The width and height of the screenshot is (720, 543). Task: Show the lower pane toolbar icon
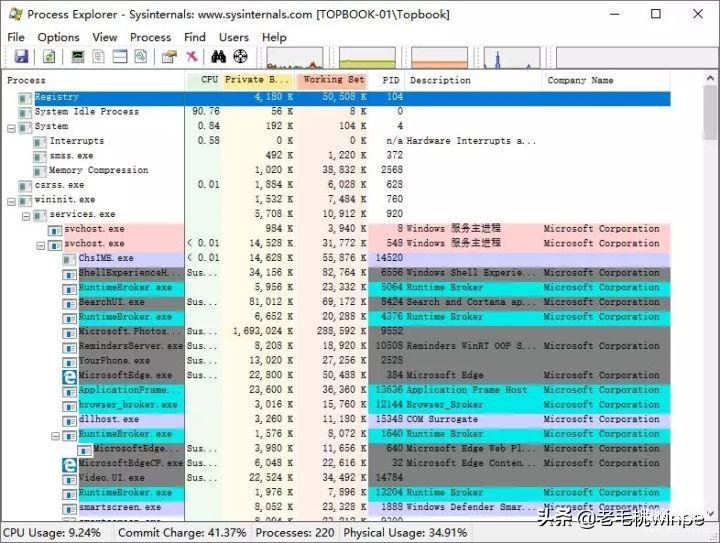(x=120, y=56)
